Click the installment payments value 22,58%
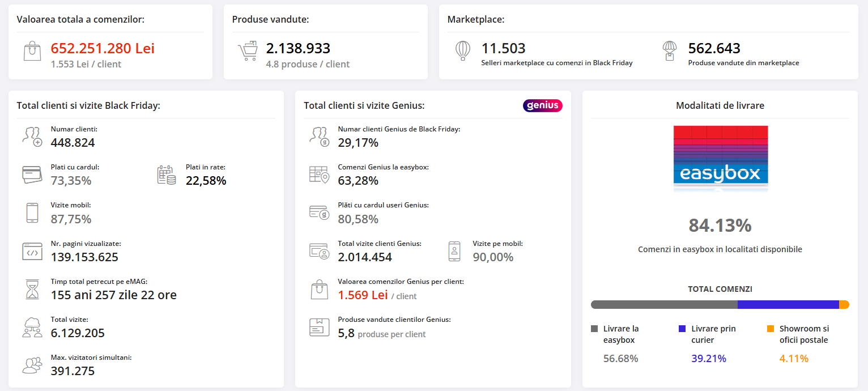Image resolution: width=868 pixels, height=391 pixels. coord(206,181)
